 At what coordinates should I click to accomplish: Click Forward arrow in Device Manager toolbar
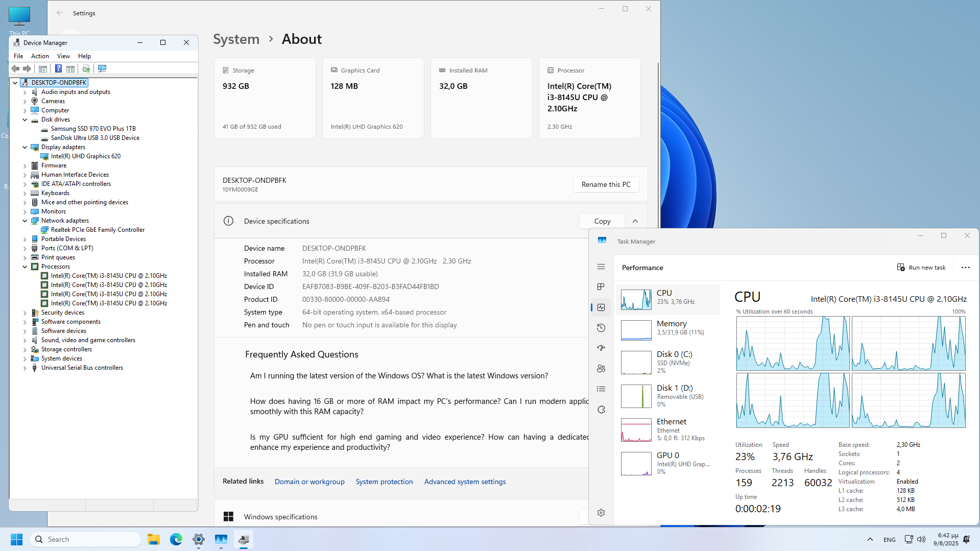[27, 68]
